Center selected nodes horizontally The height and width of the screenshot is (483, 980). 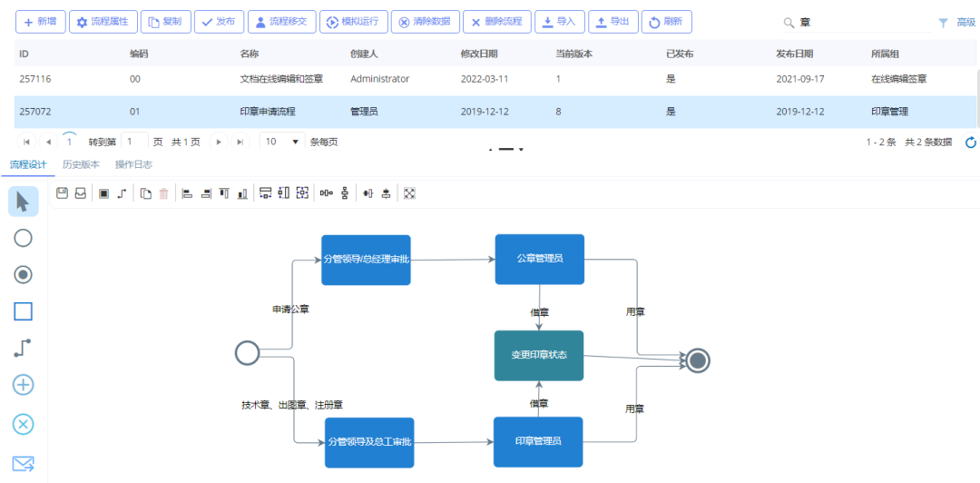[368, 193]
